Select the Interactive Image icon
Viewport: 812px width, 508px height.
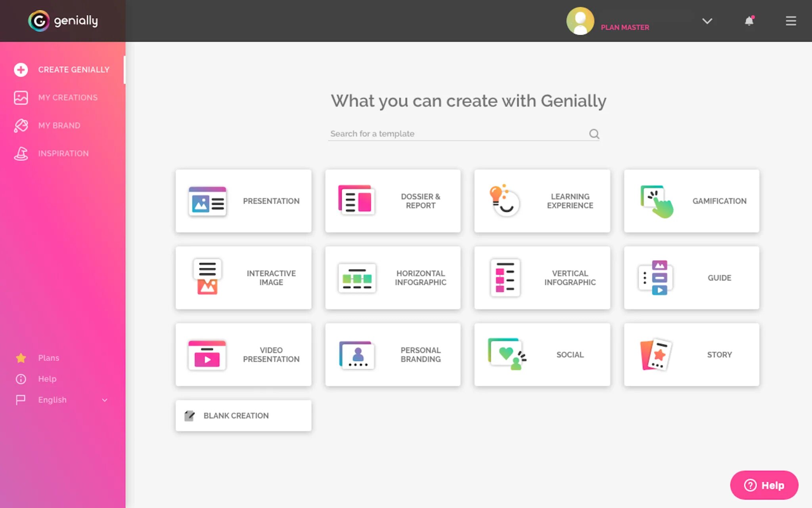point(207,277)
